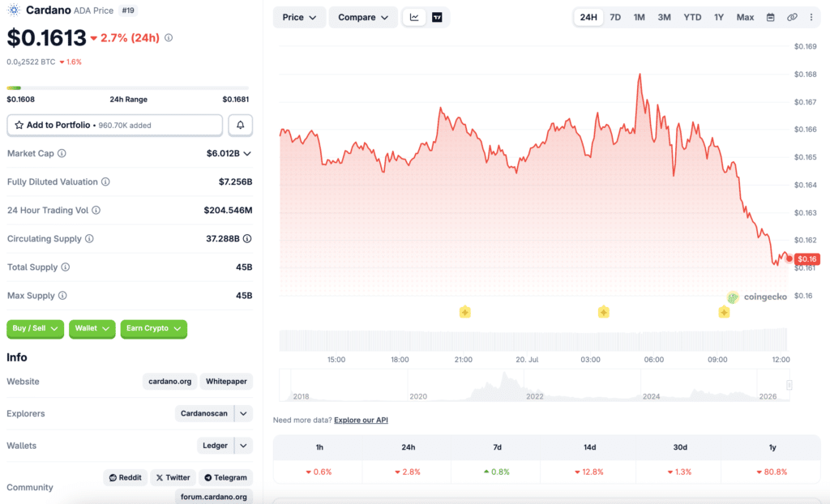Click the 24h Range progress bar
The image size is (830, 504).
[x=127, y=88]
